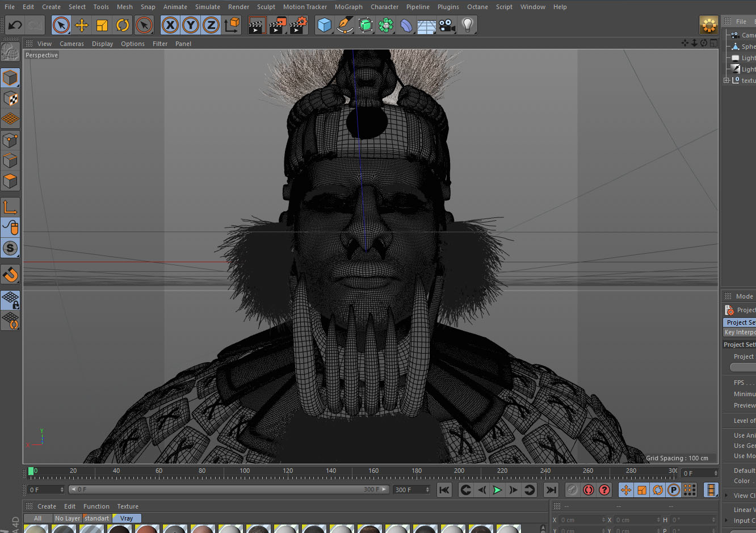Play the animation forwards
Viewport: 756px width, 533px height.
coord(497,490)
